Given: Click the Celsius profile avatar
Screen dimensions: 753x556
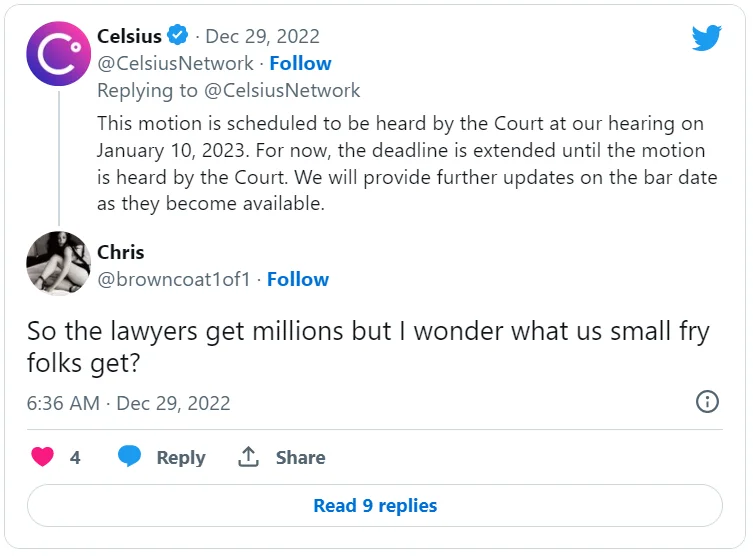Looking at the screenshot, I should (x=58, y=54).
